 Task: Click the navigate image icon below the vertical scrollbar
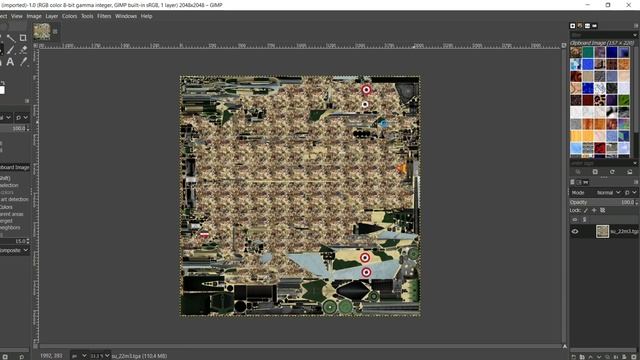click(564, 347)
